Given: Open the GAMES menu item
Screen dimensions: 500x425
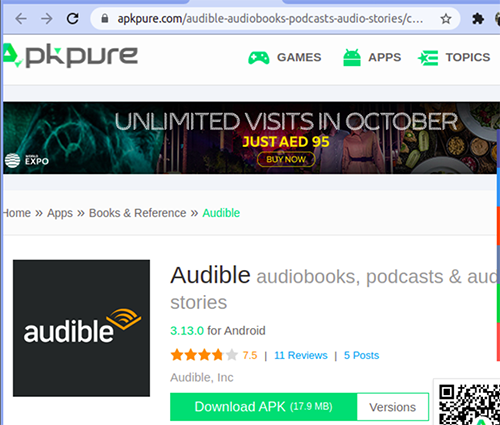Looking at the screenshot, I should click(299, 57).
